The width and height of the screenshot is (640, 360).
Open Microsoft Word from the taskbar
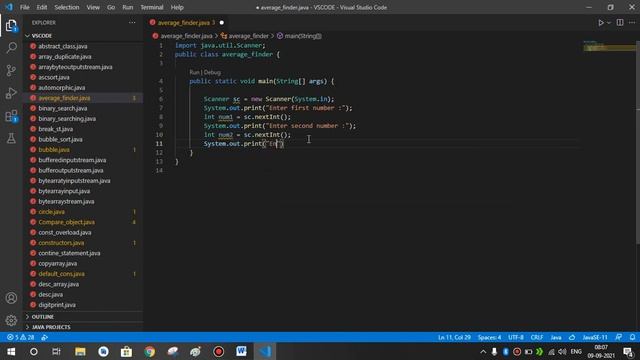click(241, 351)
